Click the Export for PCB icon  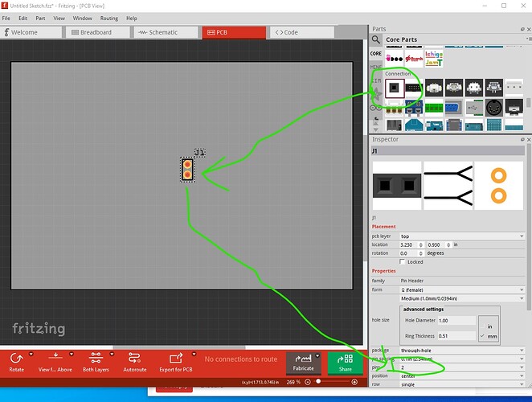click(x=176, y=357)
